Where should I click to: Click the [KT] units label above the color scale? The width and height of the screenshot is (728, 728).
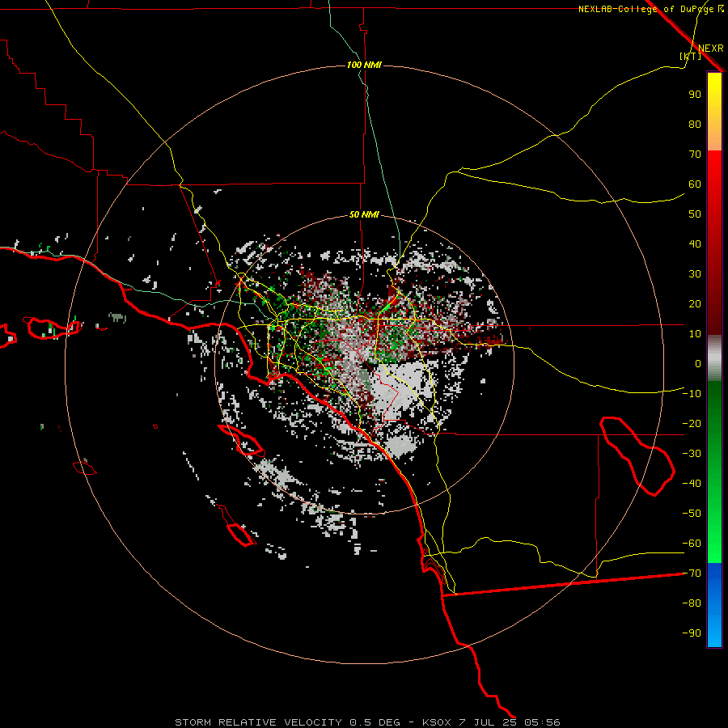tap(691, 56)
